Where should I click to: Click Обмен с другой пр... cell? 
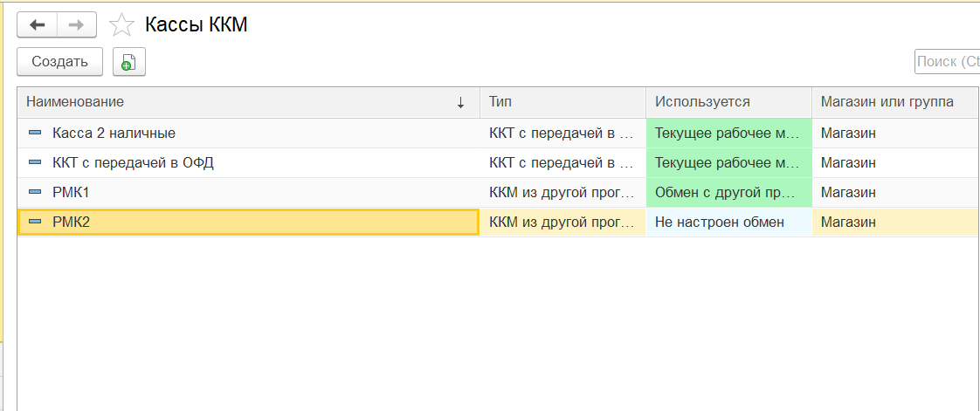tap(729, 192)
